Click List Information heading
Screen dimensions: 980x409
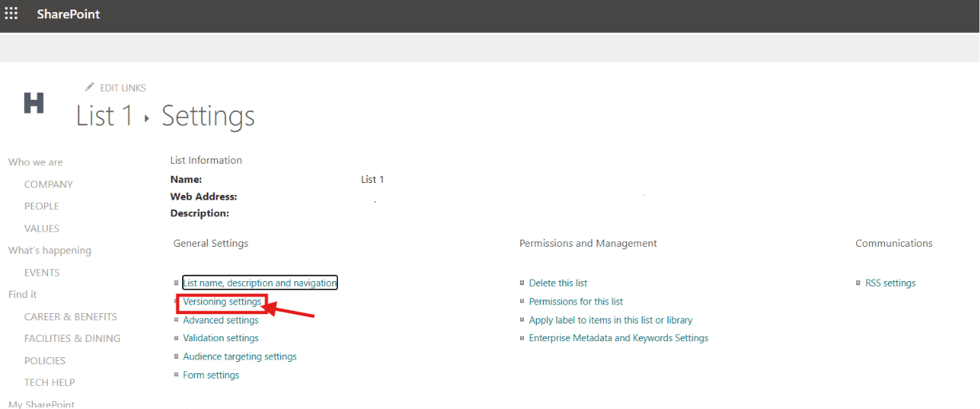point(206,161)
